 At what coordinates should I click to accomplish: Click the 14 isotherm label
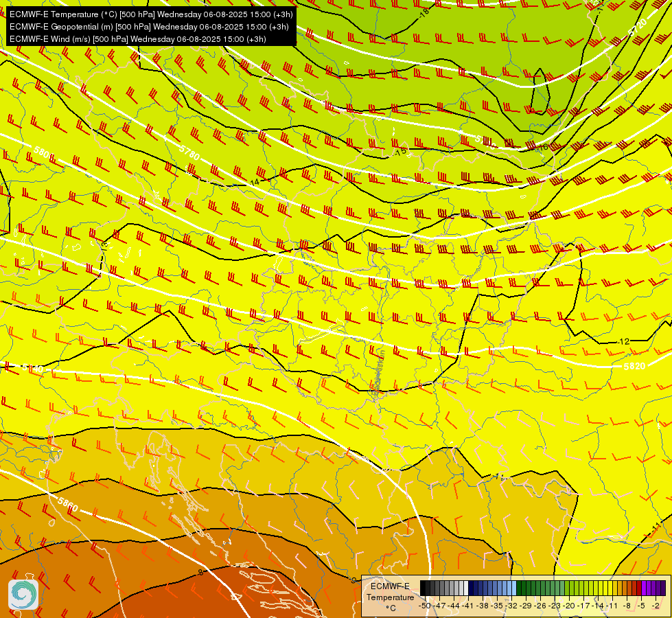pyautogui.click(x=255, y=182)
